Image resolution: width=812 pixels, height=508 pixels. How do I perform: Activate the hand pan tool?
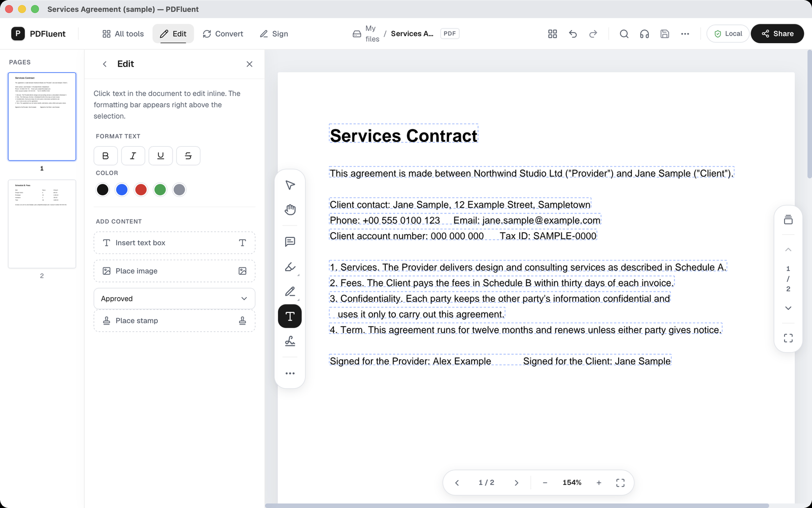[x=290, y=209]
